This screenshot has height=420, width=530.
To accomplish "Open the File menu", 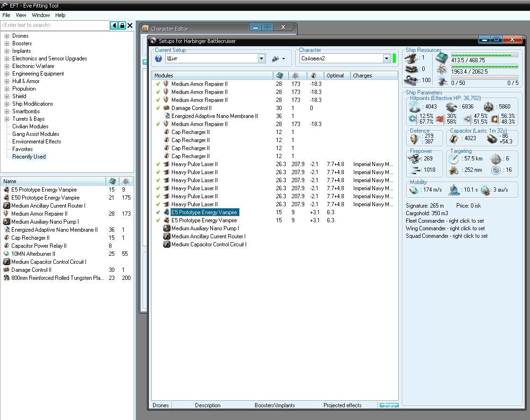I will click(6, 15).
